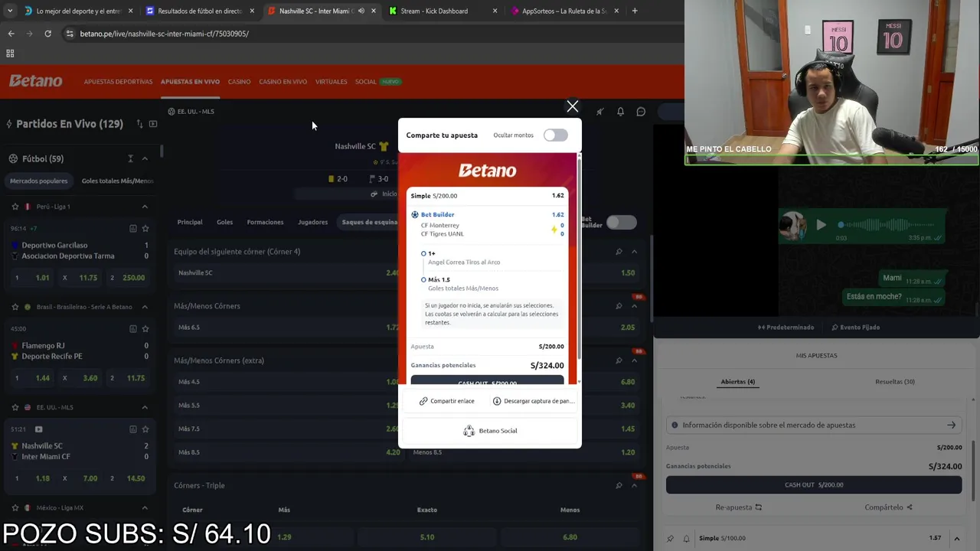Open Betano Social sharing option
Viewport: 980px width, 551px height.
pos(490,431)
